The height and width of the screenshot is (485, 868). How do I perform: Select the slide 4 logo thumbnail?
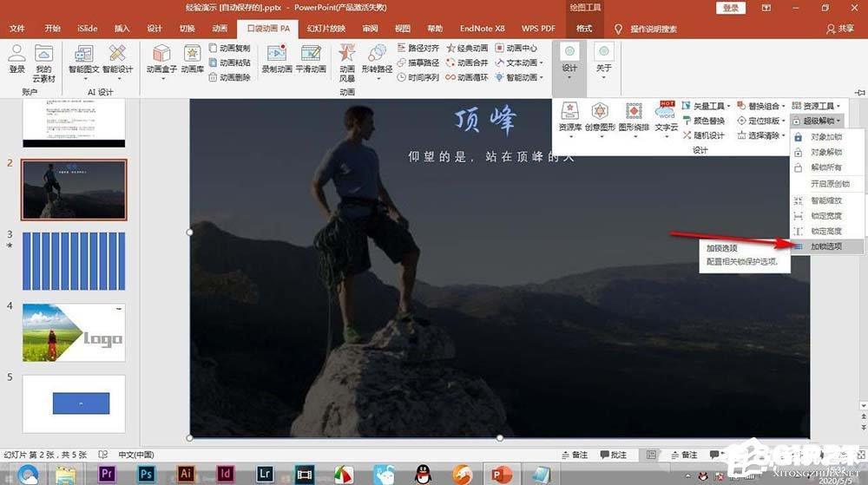(74, 332)
